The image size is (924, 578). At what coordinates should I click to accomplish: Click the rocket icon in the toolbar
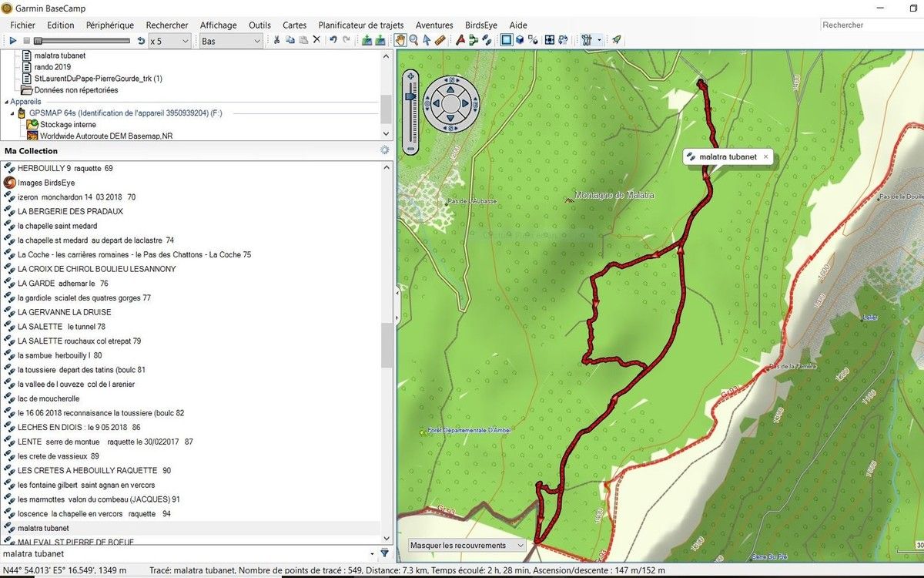(617, 40)
